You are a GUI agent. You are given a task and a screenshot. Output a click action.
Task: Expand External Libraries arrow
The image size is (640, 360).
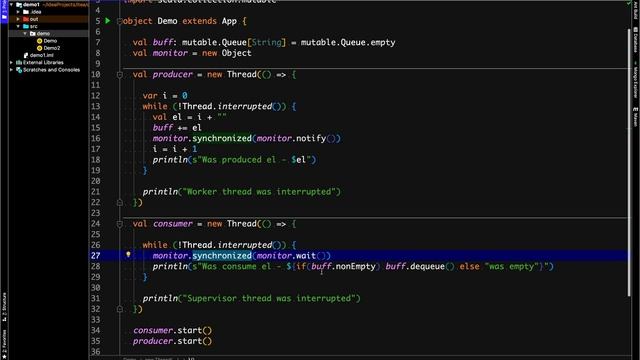click(x=11, y=62)
